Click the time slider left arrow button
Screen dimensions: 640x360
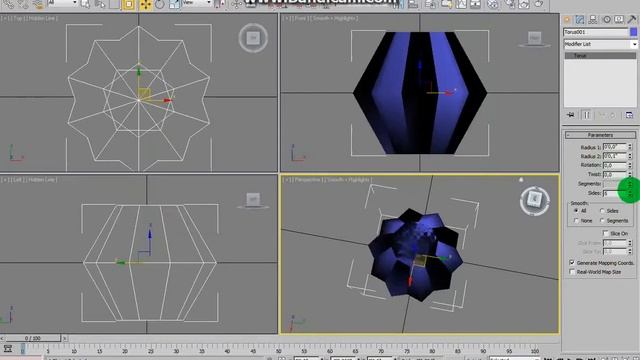(2, 338)
